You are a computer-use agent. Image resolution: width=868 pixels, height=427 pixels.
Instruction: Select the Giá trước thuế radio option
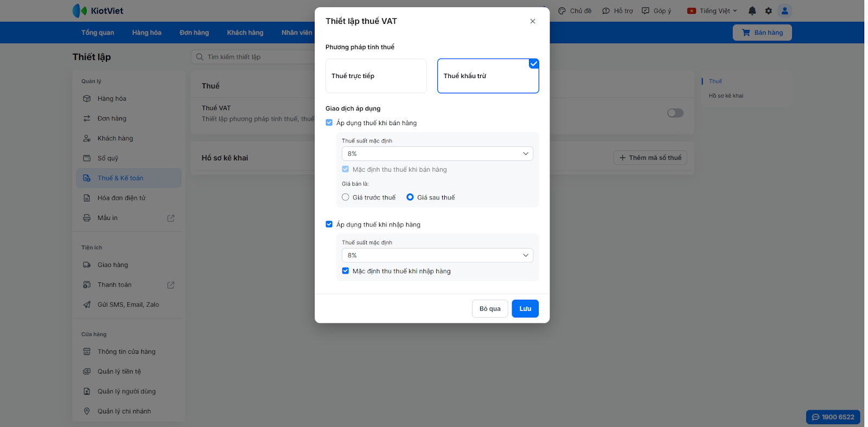click(346, 197)
